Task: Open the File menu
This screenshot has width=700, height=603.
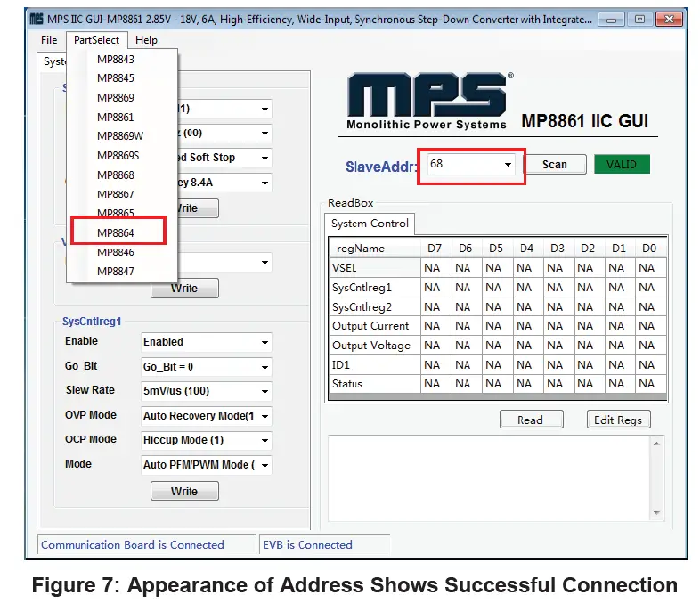Action: pyautogui.click(x=49, y=40)
